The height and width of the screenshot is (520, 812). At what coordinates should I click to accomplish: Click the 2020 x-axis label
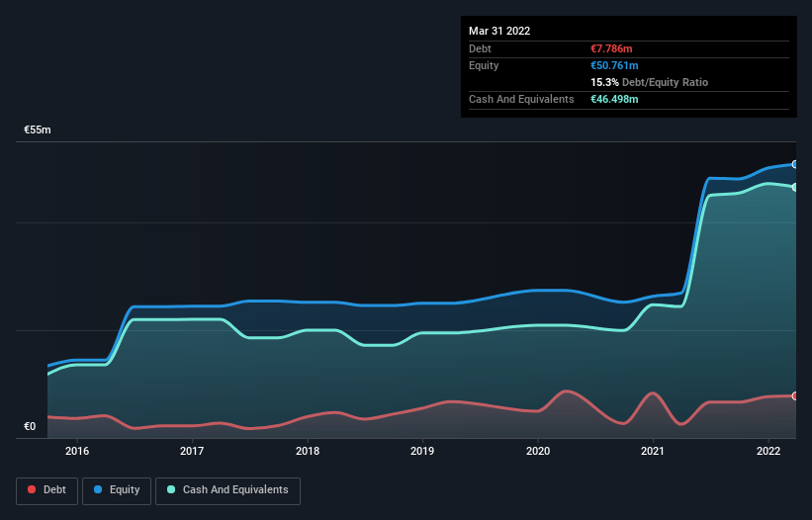point(538,451)
